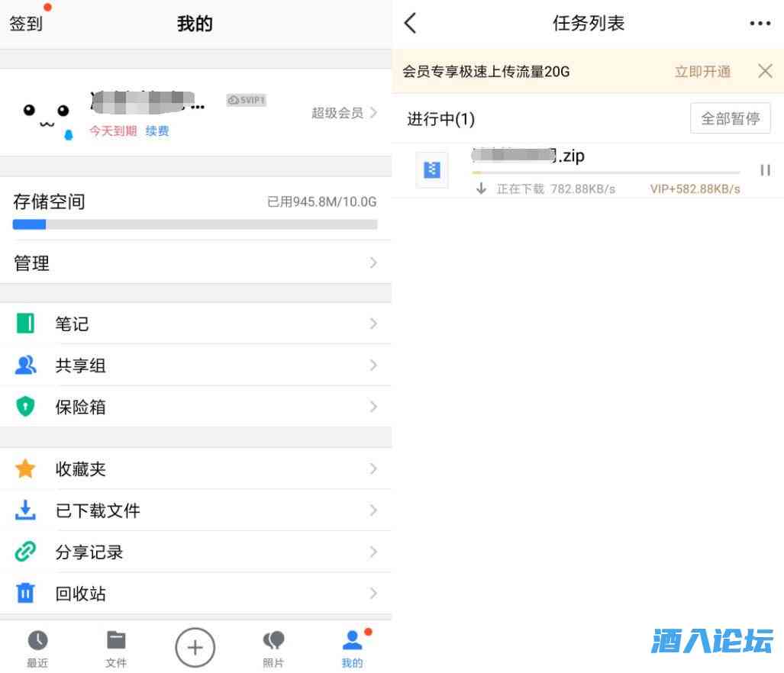Screen dimensions: 784x673
Task: Open 已下载文件 download icon
Action: (25, 510)
